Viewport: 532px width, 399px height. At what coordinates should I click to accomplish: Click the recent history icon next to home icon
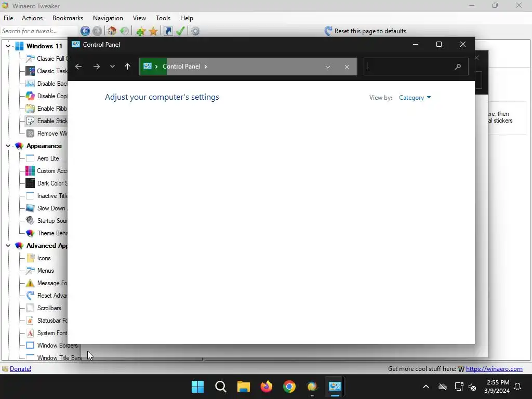(x=125, y=31)
